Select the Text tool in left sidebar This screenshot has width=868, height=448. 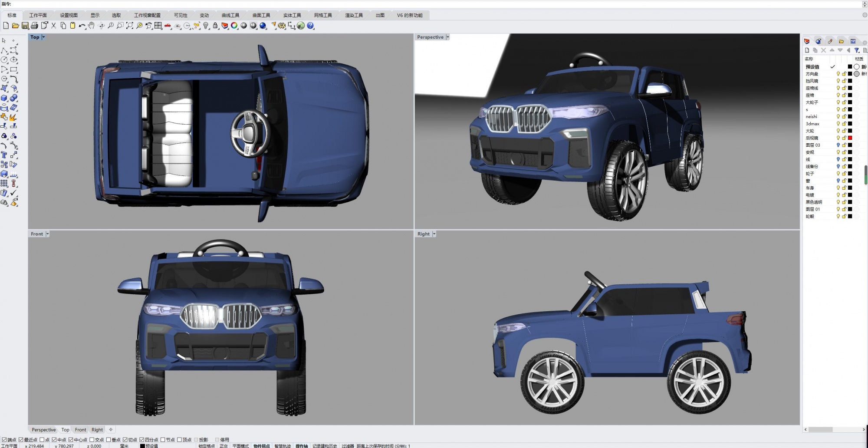(x=4, y=155)
